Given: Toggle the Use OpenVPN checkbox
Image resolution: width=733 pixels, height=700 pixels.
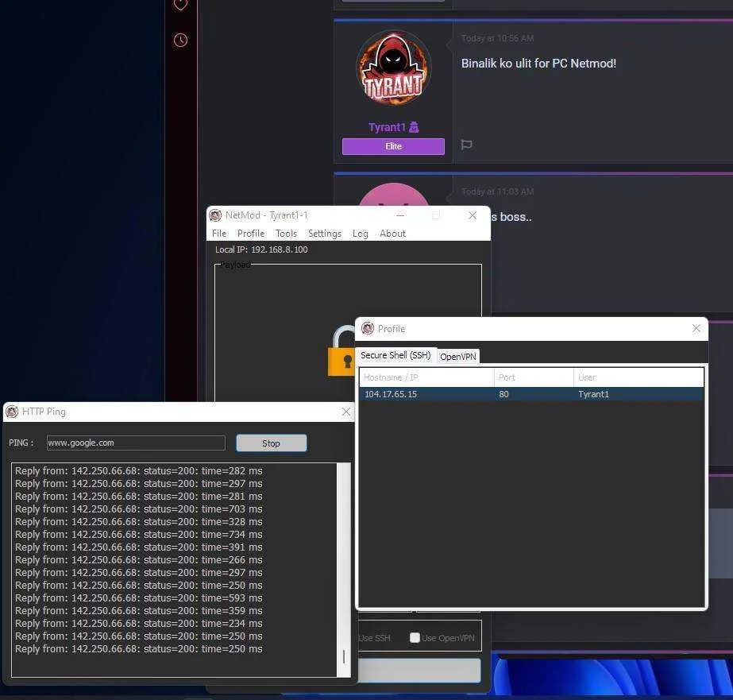Looking at the screenshot, I should click(415, 638).
